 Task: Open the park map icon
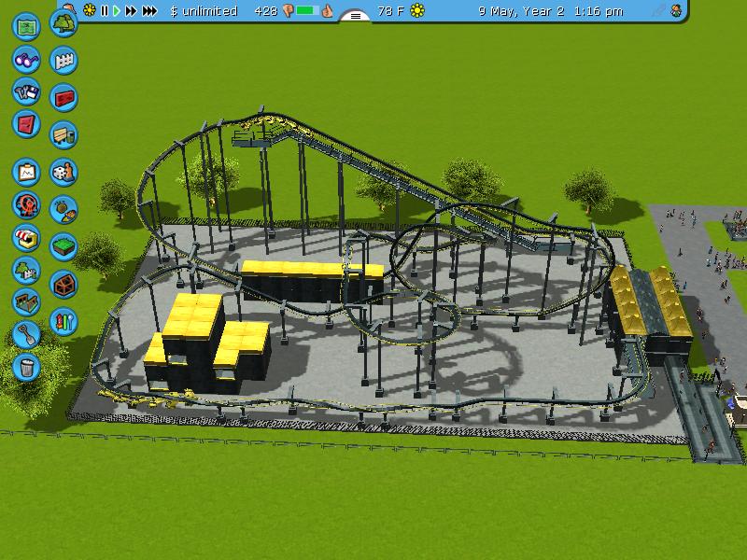click(x=26, y=27)
